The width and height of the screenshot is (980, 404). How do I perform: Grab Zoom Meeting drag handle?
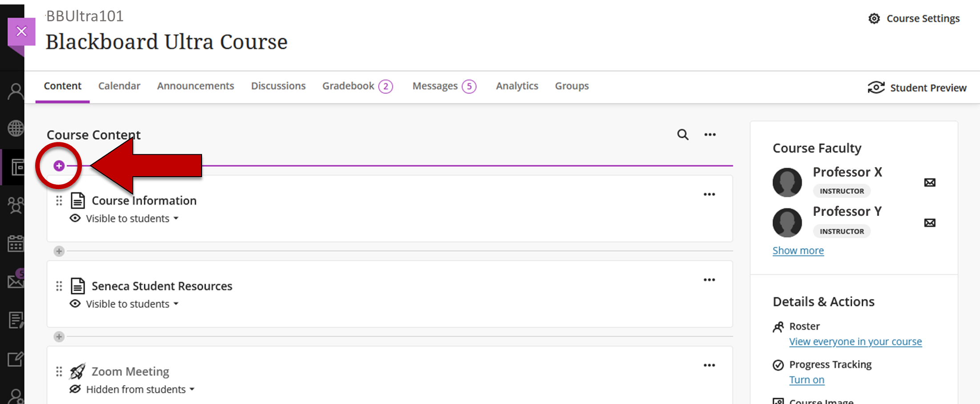click(59, 372)
